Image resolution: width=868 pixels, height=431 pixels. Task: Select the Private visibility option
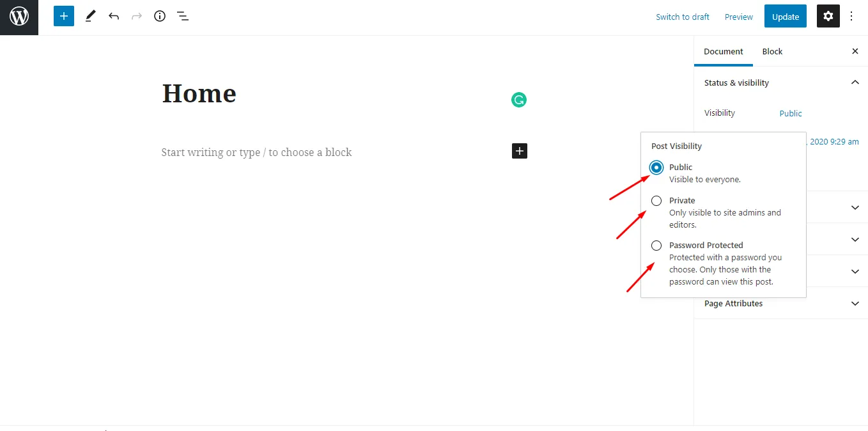[x=656, y=201]
